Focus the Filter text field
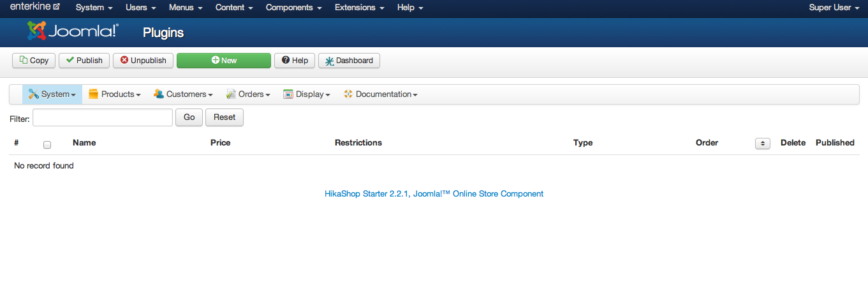 (103, 117)
